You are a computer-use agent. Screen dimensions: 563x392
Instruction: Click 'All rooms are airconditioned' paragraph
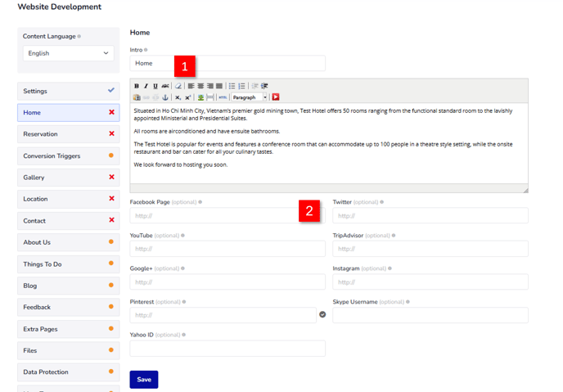pyautogui.click(x=207, y=132)
